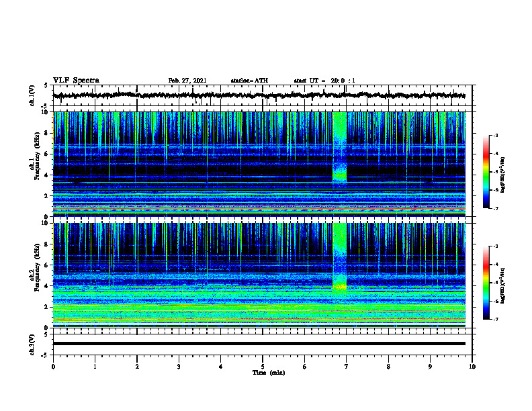Screen dimensions: 532x411
Task: Click the "station=ATH" header label
Action: (249, 81)
